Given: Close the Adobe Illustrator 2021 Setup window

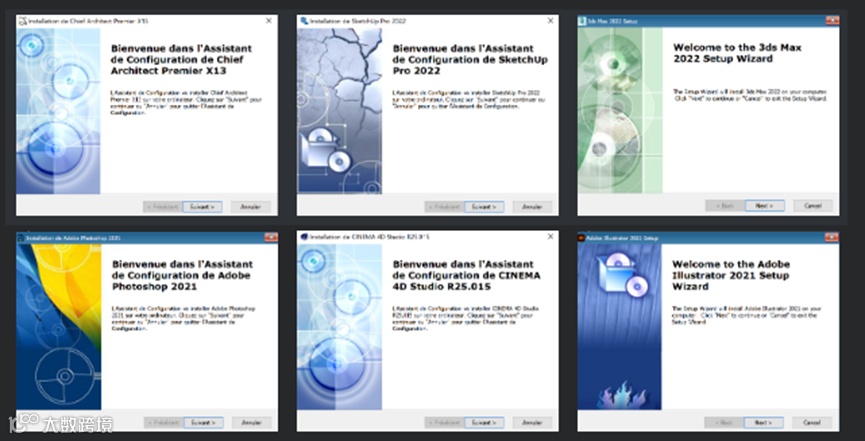Looking at the screenshot, I should [x=831, y=237].
